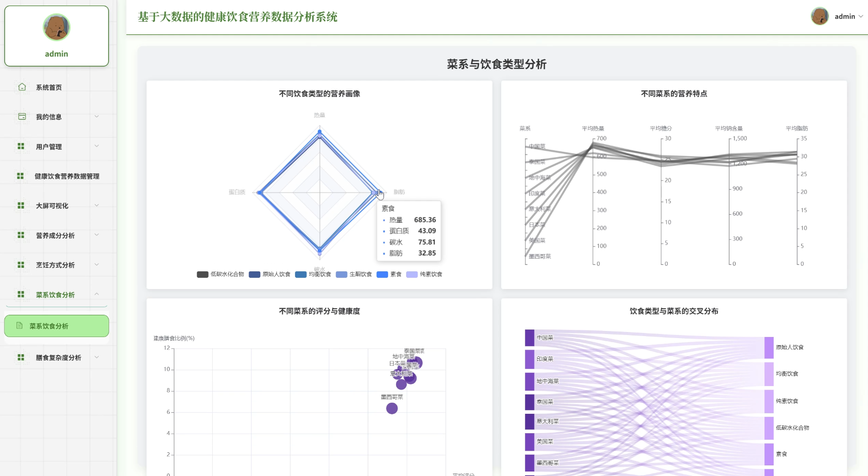Click the grid icon beside 营养成分分析

click(x=21, y=235)
